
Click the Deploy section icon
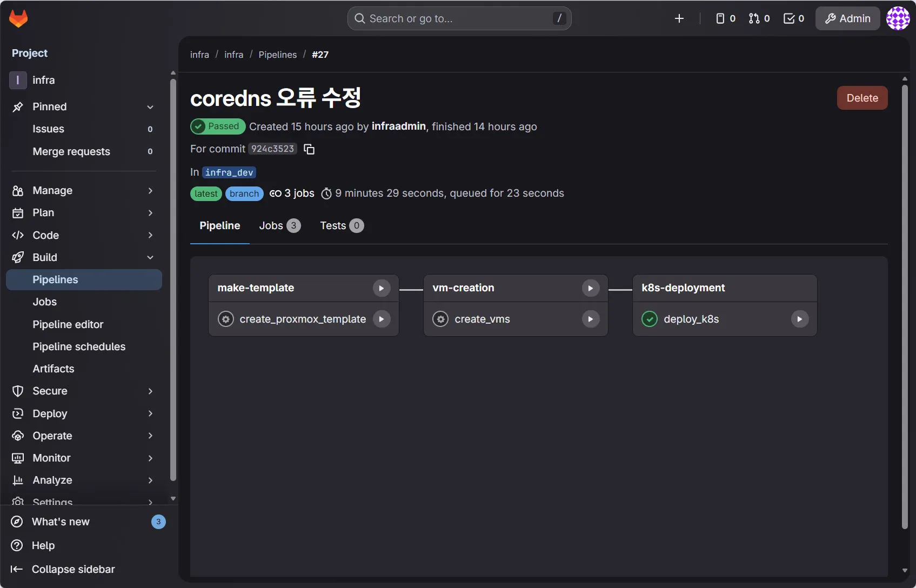click(18, 413)
